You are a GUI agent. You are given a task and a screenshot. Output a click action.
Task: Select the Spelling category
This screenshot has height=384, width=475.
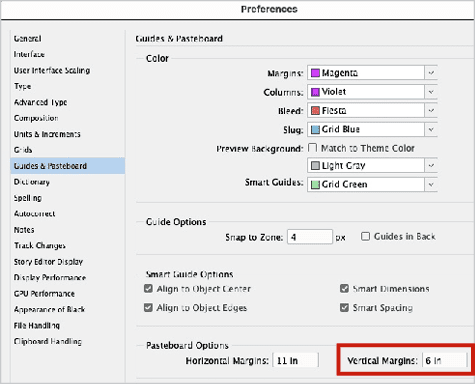[28, 198]
